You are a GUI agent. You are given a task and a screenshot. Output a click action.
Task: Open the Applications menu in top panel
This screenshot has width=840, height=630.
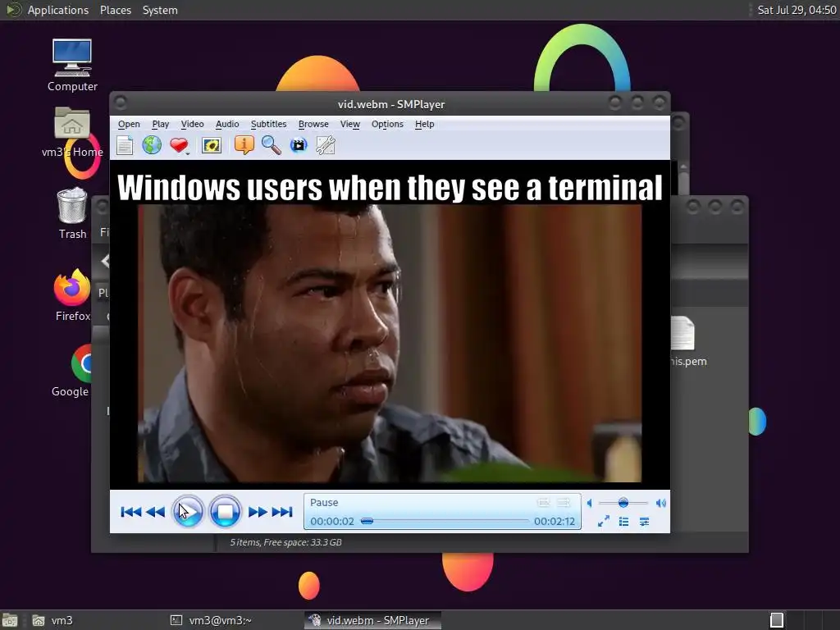58,10
